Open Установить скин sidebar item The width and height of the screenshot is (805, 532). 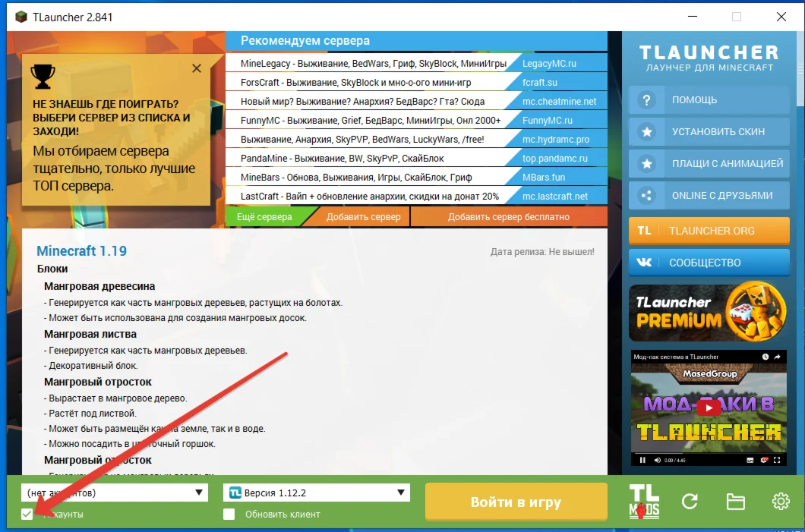click(709, 132)
